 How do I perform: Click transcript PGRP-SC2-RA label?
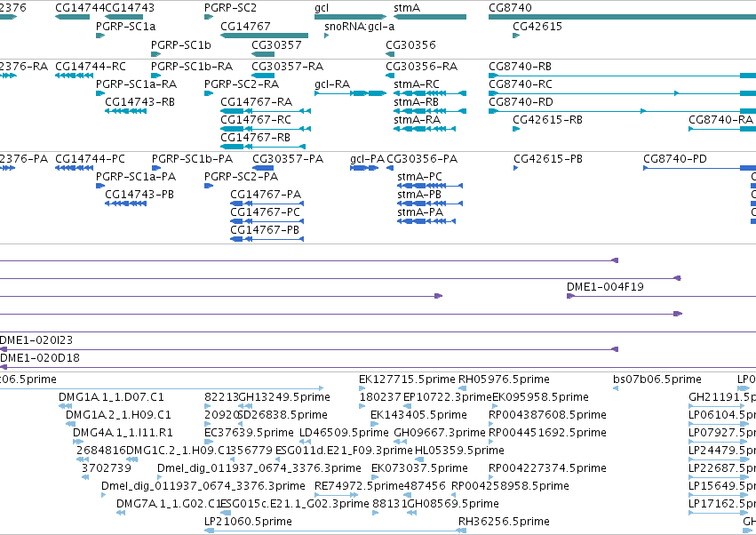pyautogui.click(x=242, y=84)
